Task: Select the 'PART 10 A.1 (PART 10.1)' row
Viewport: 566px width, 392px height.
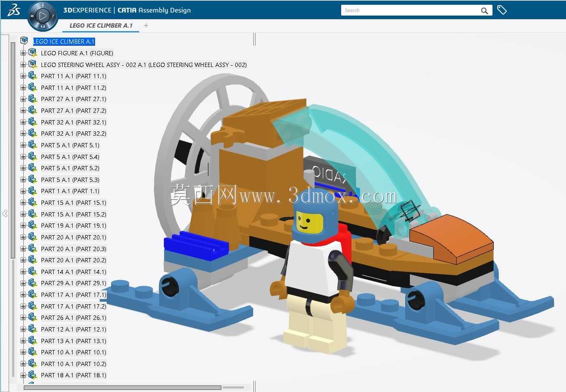Action: 74,352
